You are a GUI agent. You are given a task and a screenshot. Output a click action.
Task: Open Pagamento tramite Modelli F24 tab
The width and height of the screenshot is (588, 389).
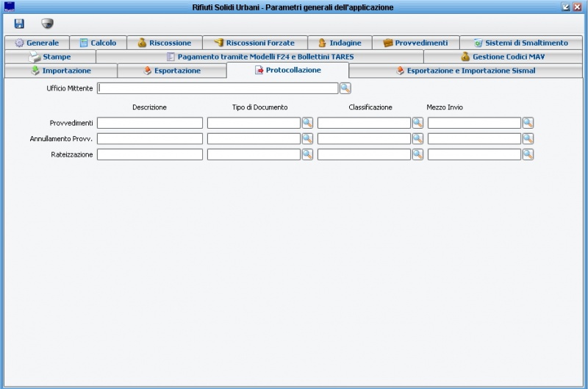260,57
